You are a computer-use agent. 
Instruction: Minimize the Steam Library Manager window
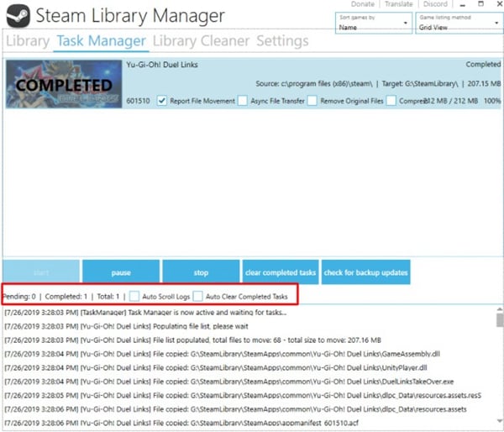[463, 4]
